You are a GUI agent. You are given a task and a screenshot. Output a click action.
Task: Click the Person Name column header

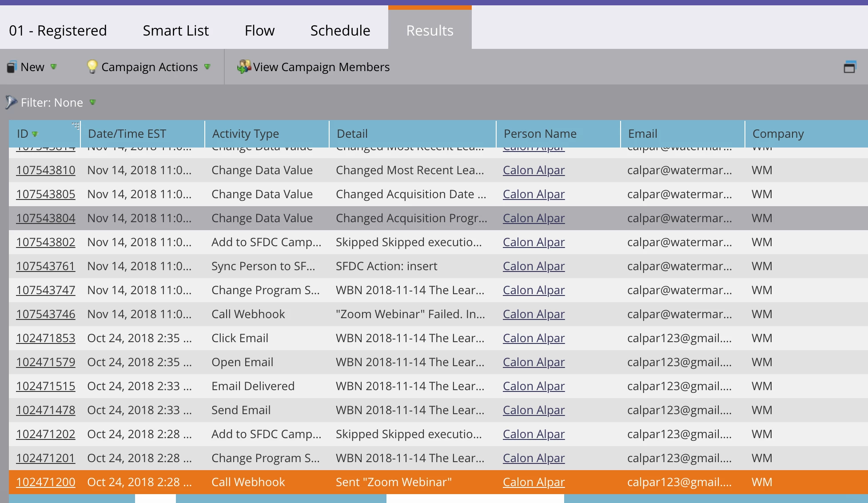(540, 134)
